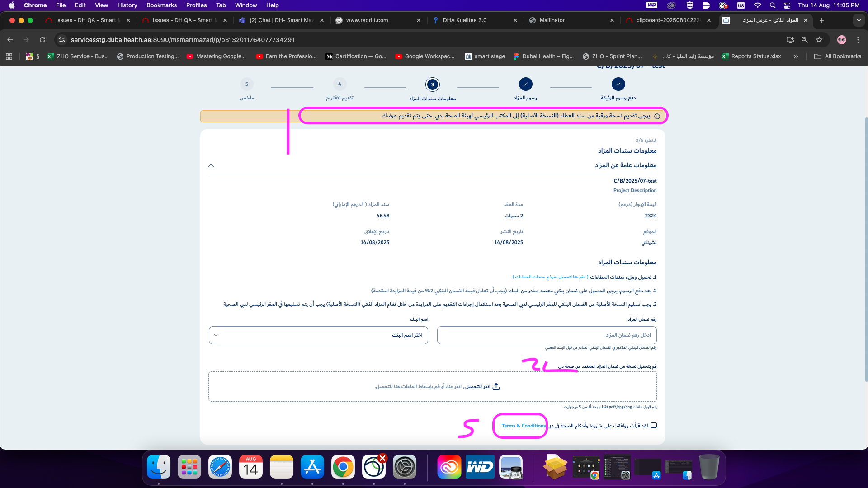Viewport: 868px width, 488px height.
Task: Open the Wi-Fi status menu
Action: tap(758, 5)
